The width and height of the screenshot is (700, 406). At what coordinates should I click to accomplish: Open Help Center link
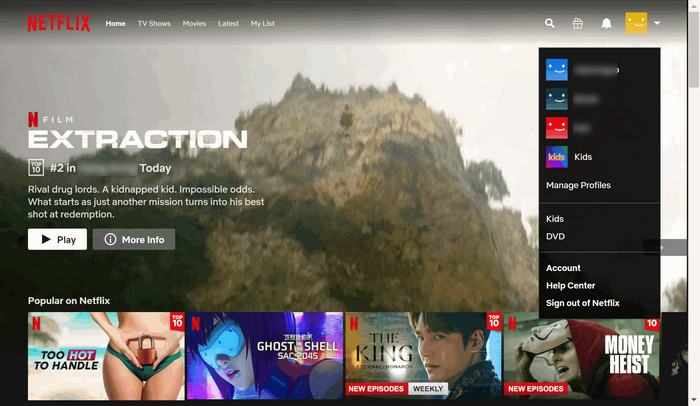tap(571, 285)
